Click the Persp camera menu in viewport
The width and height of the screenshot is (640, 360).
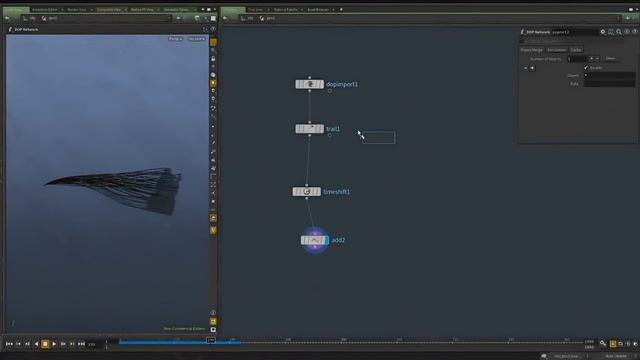point(176,39)
